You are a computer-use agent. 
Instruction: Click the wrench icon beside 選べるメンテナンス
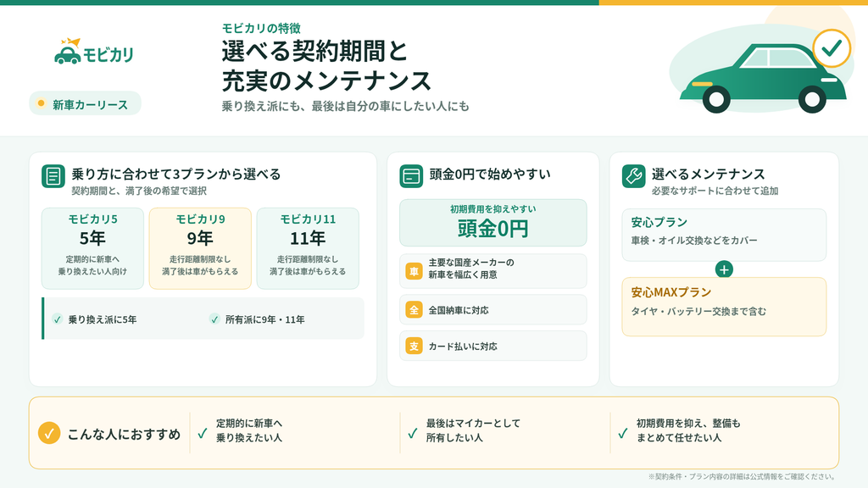pos(633,176)
